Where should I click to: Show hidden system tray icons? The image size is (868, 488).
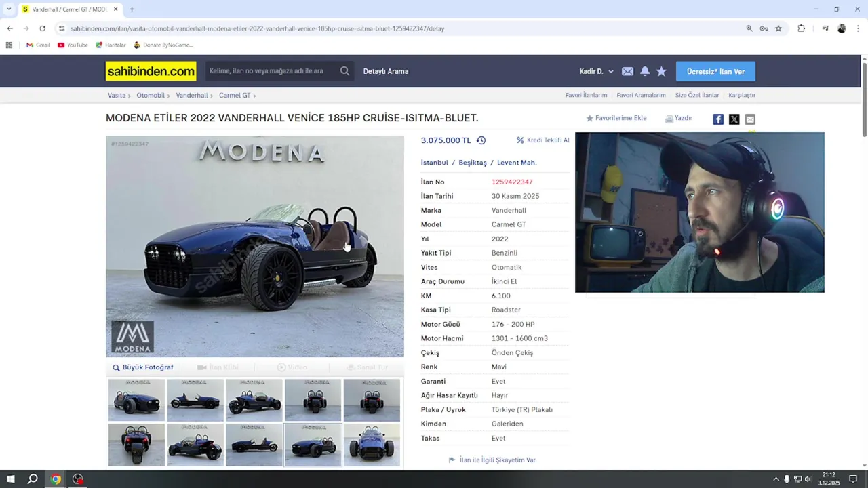click(x=776, y=479)
